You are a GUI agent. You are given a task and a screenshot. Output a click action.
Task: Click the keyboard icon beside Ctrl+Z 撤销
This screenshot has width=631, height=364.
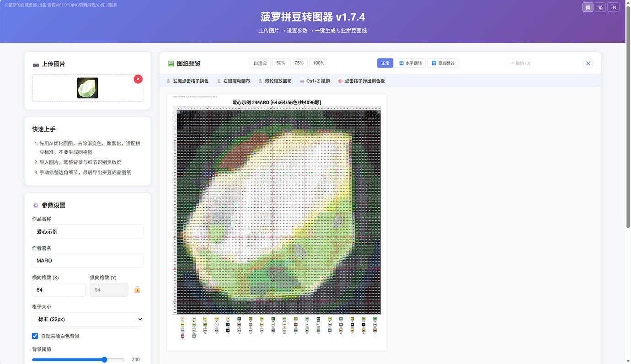(x=302, y=81)
